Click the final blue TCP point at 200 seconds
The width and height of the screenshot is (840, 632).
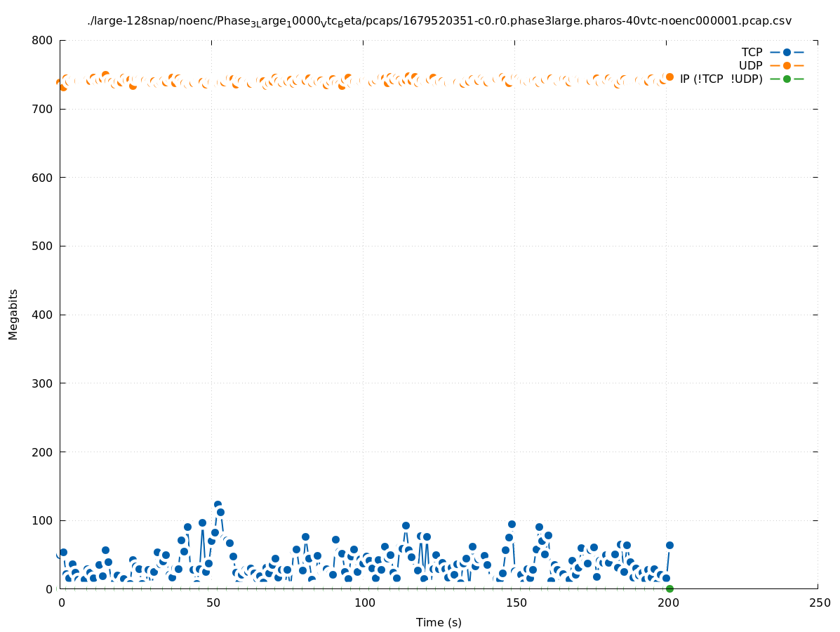click(669, 545)
